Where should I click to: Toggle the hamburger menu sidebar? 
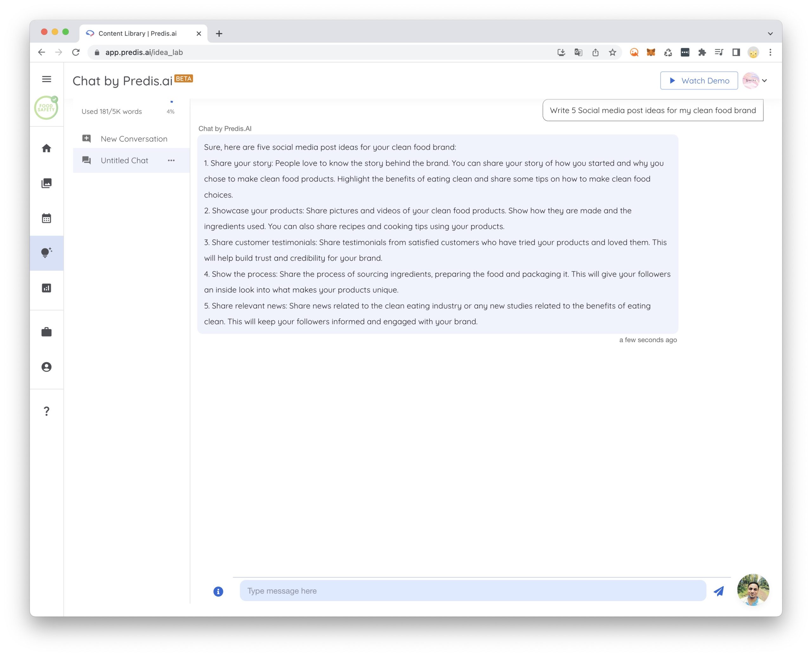(x=46, y=79)
